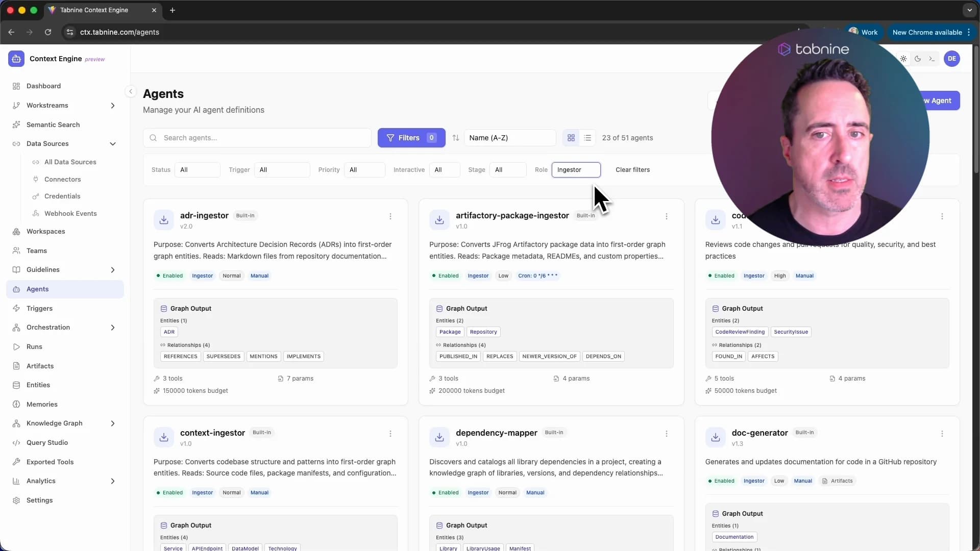Open the Role filter set to Ingestor
Screen dimensions: 980x551
(x=576, y=170)
